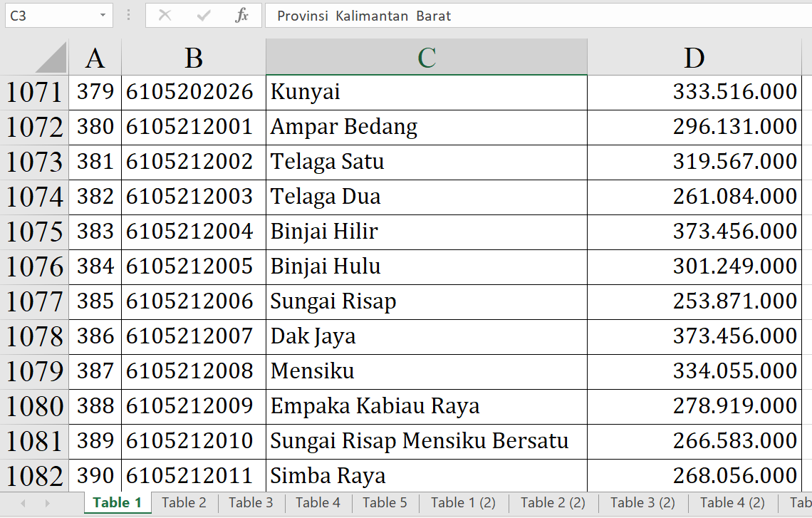The image size is (812, 518).
Task: Click the Cancel X icon in formula bar
Action: [165, 16]
